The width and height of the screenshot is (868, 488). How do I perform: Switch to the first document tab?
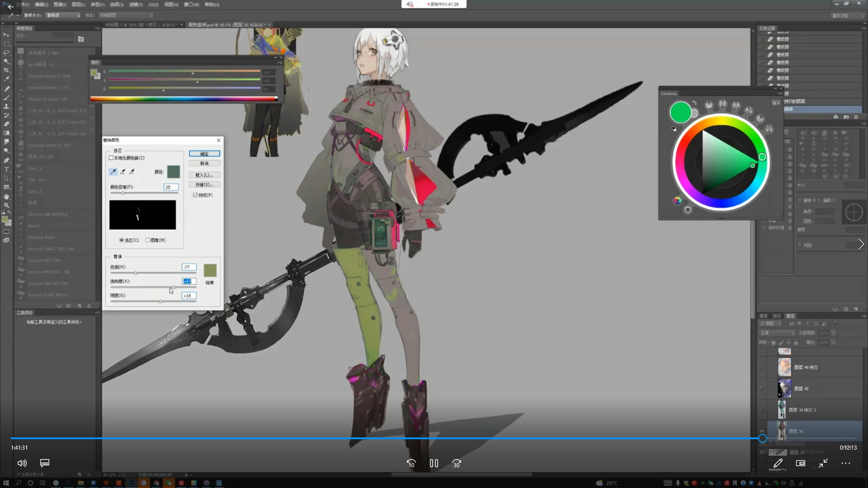[x=140, y=25]
